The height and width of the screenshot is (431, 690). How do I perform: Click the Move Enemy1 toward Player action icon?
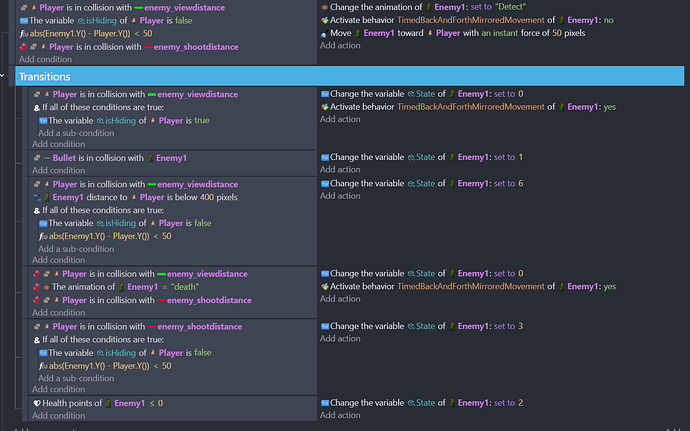324,33
